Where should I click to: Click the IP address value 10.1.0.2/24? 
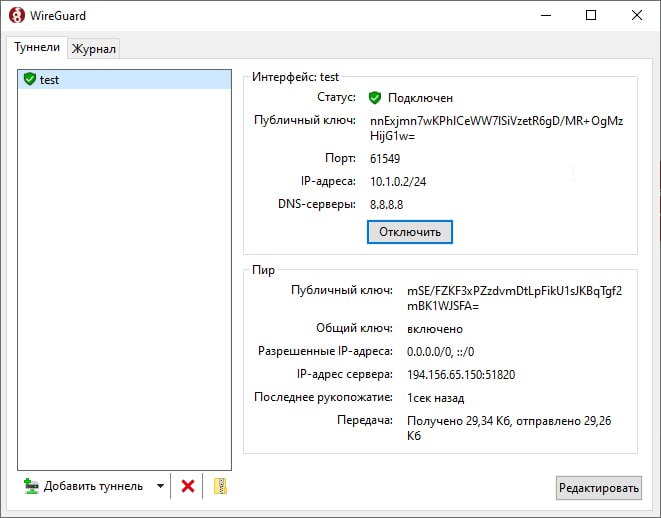click(398, 182)
